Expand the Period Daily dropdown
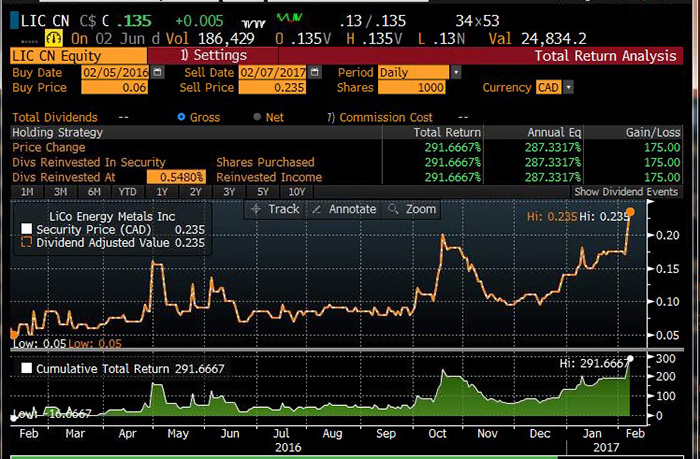The width and height of the screenshot is (700, 459). click(456, 73)
